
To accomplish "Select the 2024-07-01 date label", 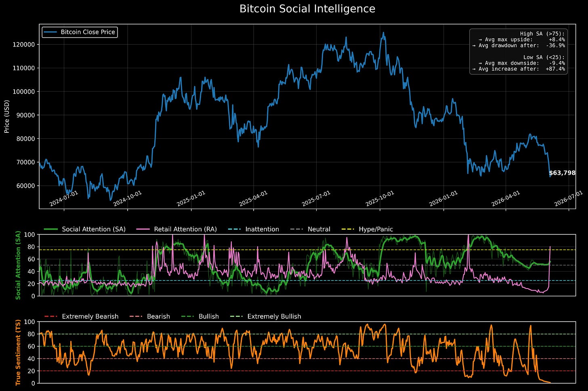I will [x=64, y=199].
